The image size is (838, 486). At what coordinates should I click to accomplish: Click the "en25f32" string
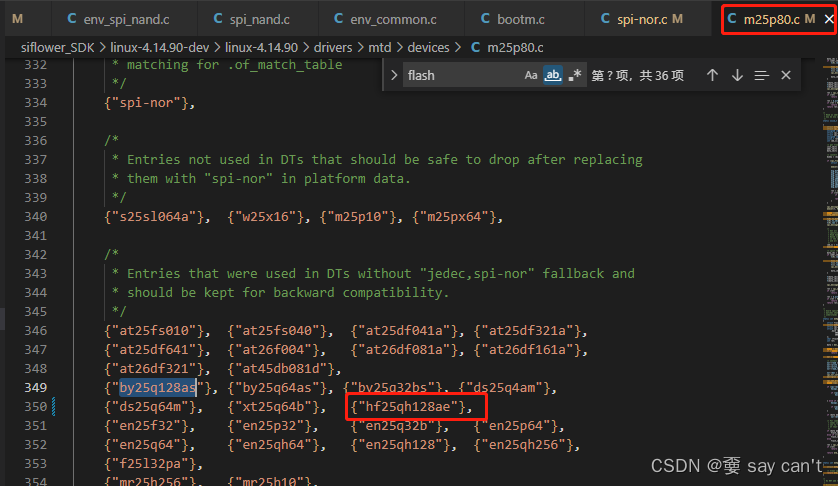tap(146, 426)
